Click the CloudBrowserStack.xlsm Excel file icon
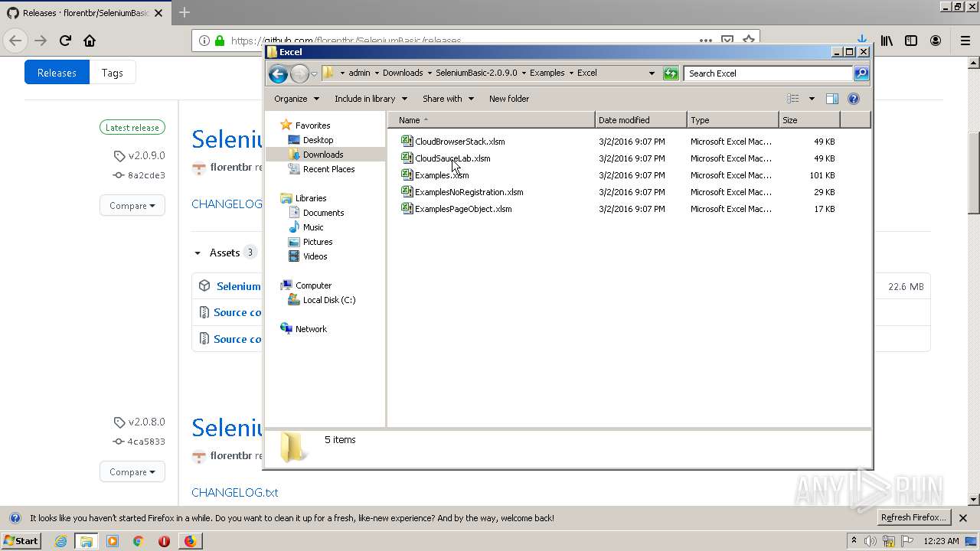This screenshot has width=980, height=551. click(x=407, y=142)
